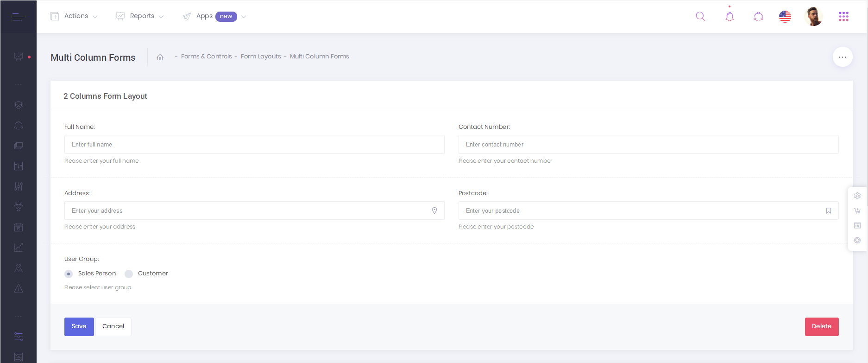Open the user profile avatar
The height and width of the screenshot is (363, 868).
tap(814, 17)
